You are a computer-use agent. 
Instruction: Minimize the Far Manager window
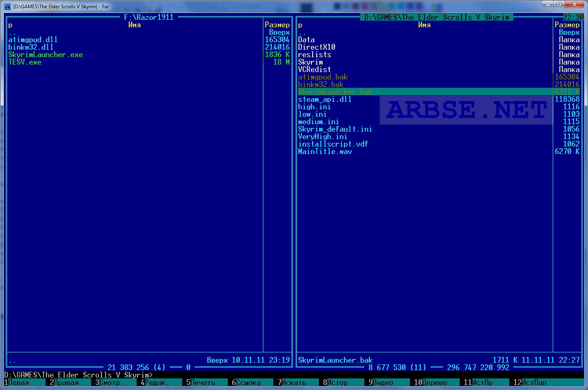(x=548, y=4)
